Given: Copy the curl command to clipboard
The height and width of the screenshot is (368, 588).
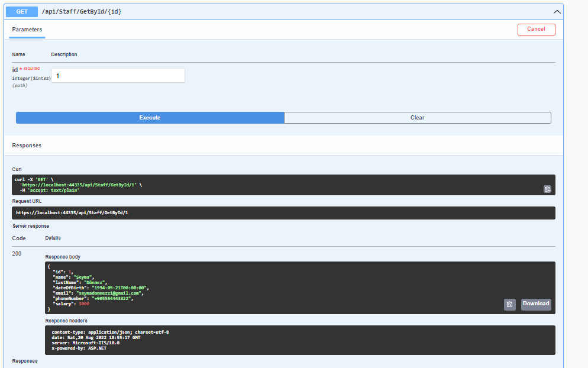Looking at the screenshot, I should tap(547, 189).
